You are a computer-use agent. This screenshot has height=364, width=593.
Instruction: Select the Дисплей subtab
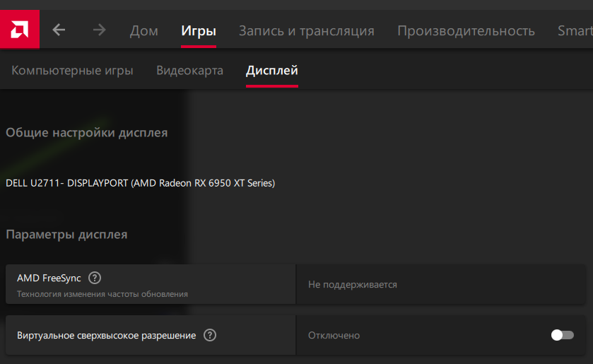click(x=272, y=71)
